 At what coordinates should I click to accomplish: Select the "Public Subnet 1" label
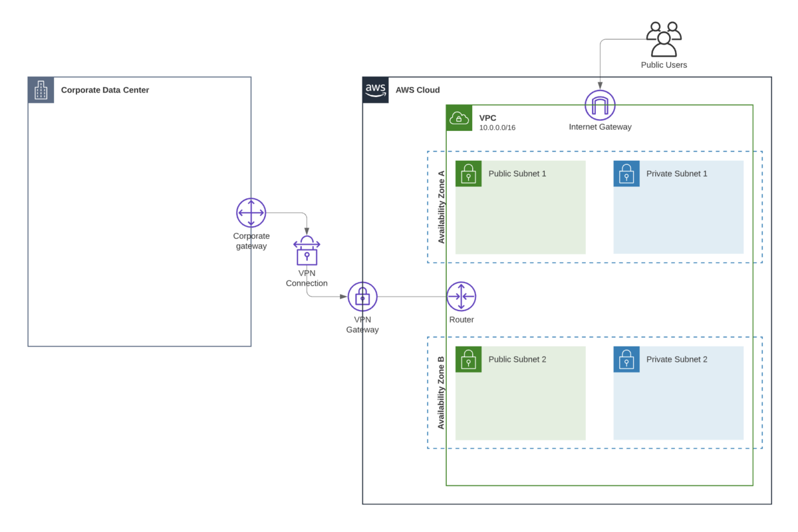pyautogui.click(x=517, y=174)
